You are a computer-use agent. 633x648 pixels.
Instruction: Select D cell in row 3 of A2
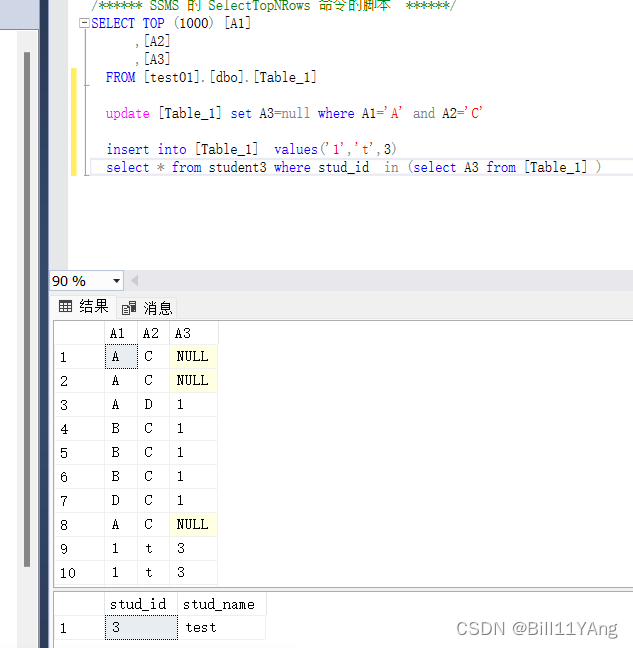[x=153, y=404]
